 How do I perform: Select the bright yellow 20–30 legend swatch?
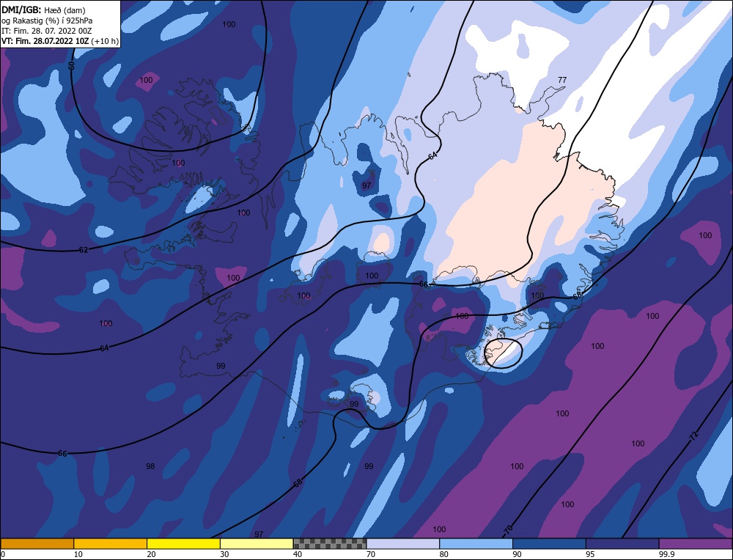pos(183,543)
